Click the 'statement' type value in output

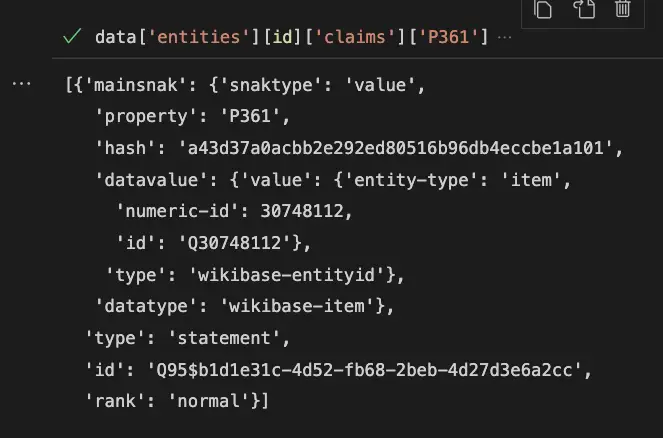[224, 338]
